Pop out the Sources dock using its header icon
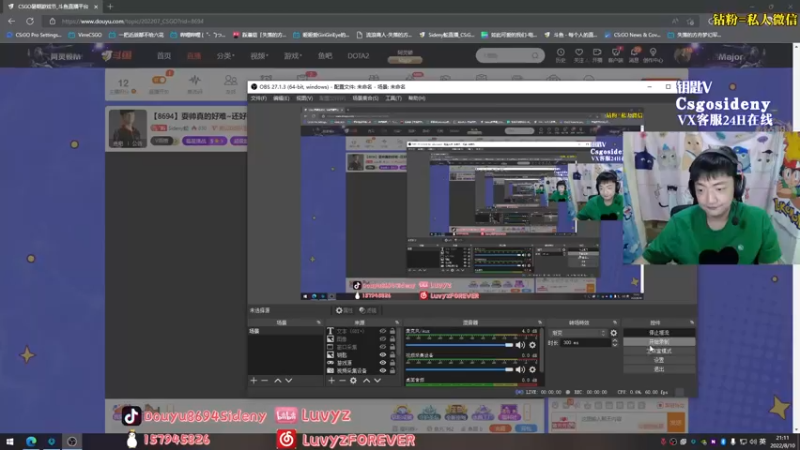The image size is (800, 450). click(x=397, y=322)
